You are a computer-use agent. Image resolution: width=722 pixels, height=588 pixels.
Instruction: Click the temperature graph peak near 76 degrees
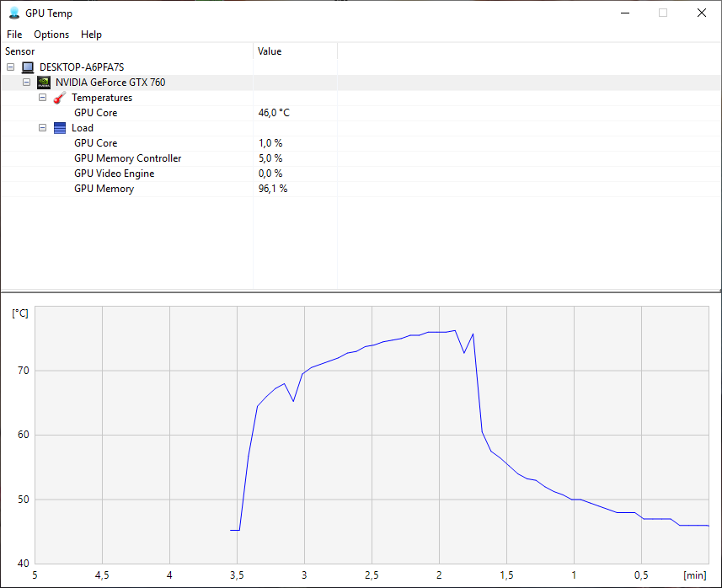click(454, 330)
